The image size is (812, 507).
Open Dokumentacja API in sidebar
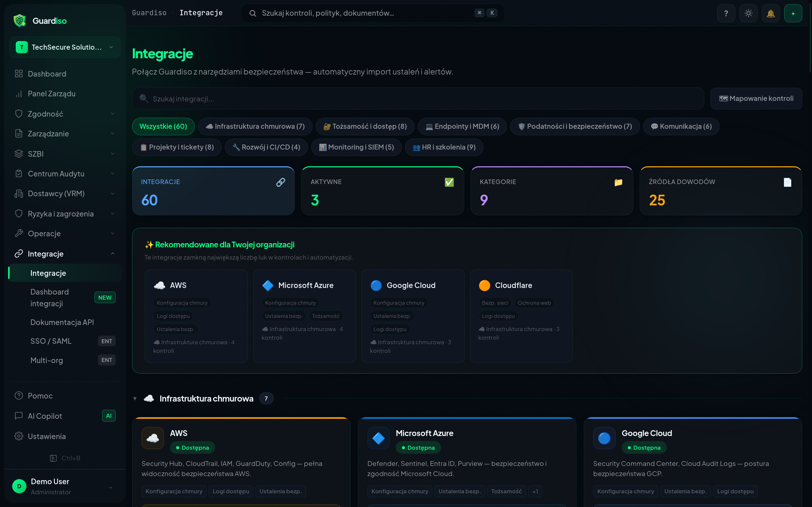[62, 322]
